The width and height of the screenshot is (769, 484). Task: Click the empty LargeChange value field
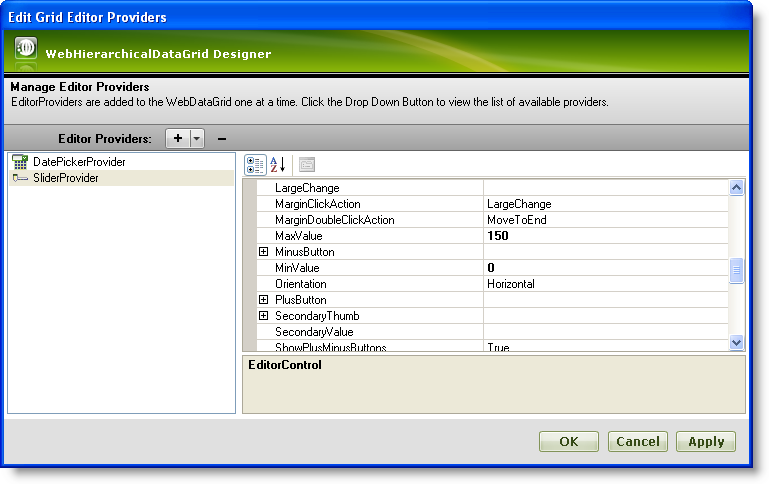(x=606, y=188)
